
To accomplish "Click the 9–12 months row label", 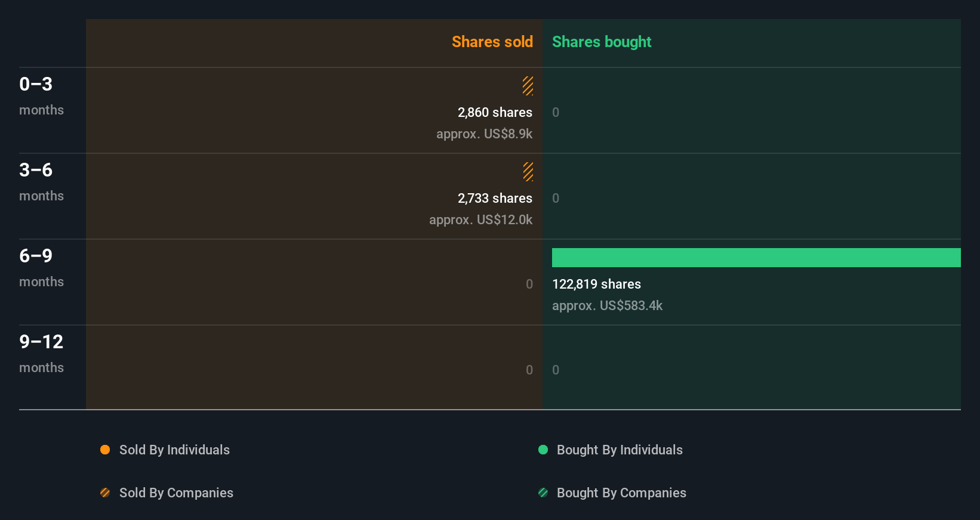I will pos(41,353).
